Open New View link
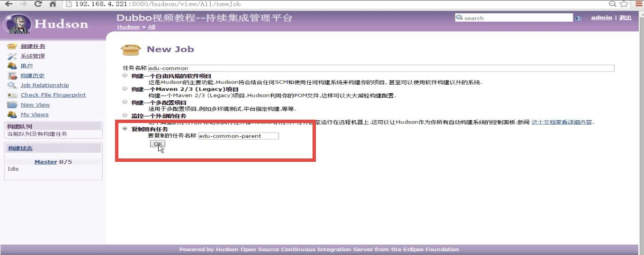Image resolution: width=644 pixels, height=255 pixels. (35, 105)
